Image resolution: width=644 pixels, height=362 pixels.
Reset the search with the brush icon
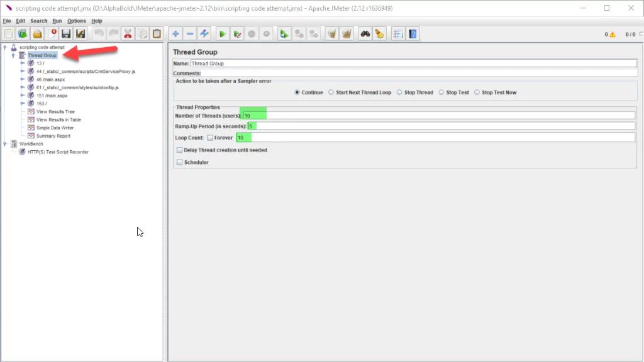(x=379, y=34)
